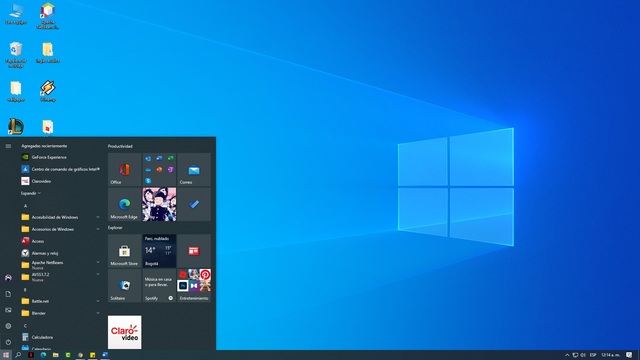Screen dimensions: 640x360
Task: Expand the Accesibilidad de Windows folder
Action: click(x=60, y=217)
